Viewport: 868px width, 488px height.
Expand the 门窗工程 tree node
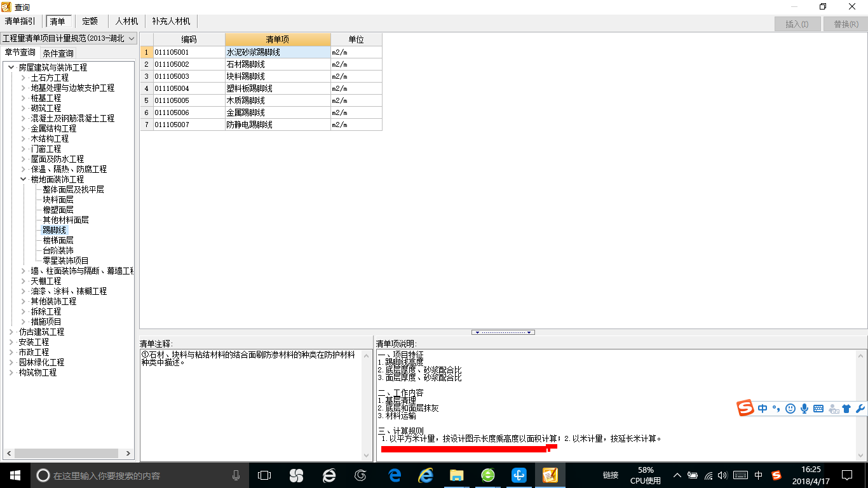coord(24,149)
